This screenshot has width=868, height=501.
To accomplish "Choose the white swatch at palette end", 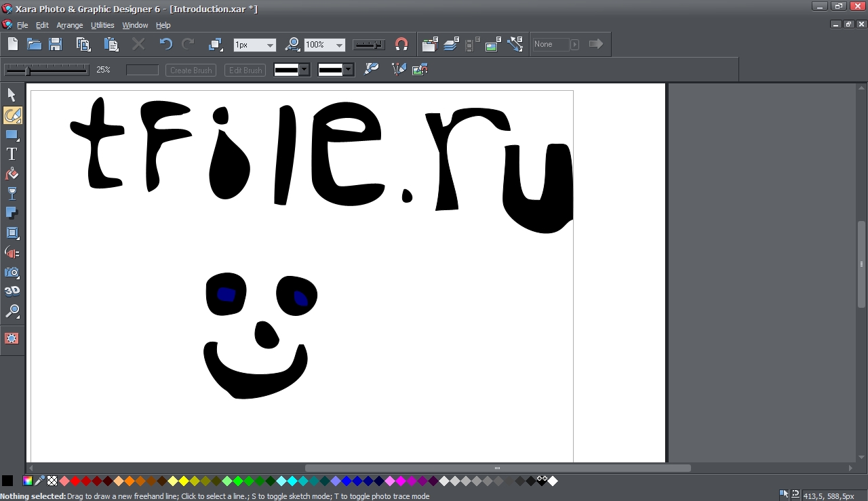I will (x=553, y=481).
